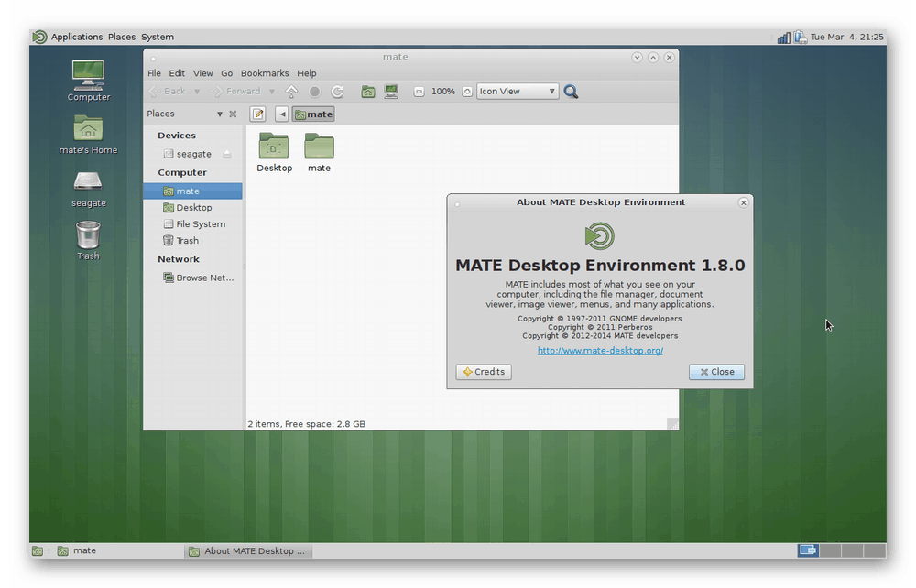Reload the current folder
This screenshot has width=916, height=588.
pyautogui.click(x=337, y=92)
